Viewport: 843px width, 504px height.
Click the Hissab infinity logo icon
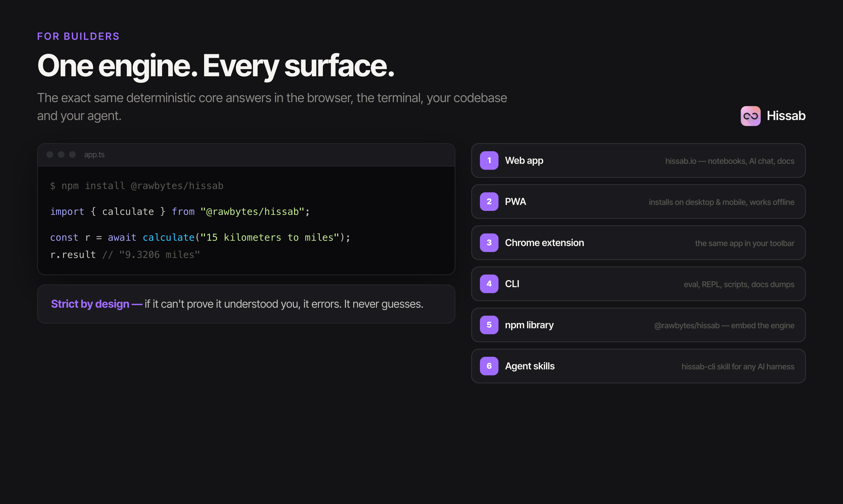tap(751, 116)
